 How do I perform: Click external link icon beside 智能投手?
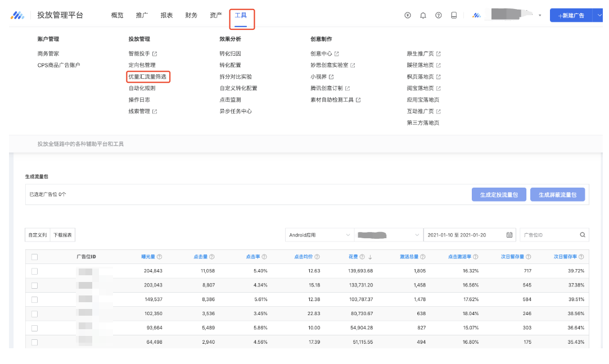coord(155,53)
